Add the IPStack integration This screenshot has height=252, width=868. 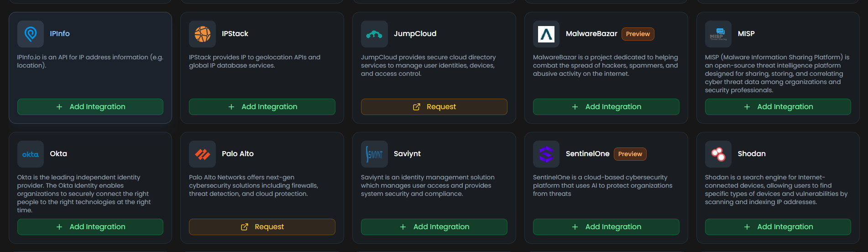click(262, 107)
